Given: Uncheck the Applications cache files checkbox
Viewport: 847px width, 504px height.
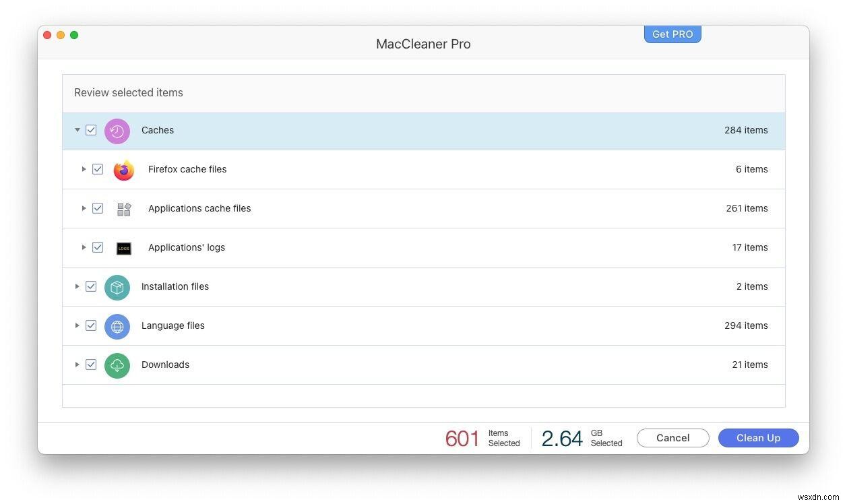Looking at the screenshot, I should 98,208.
